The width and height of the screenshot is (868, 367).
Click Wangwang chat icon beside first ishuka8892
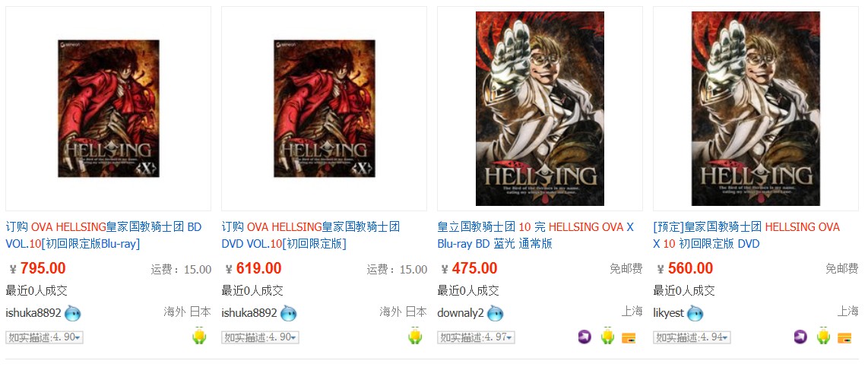72,313
